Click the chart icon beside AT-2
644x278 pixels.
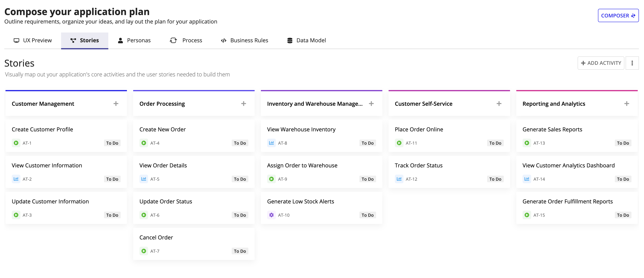(16, 179)
